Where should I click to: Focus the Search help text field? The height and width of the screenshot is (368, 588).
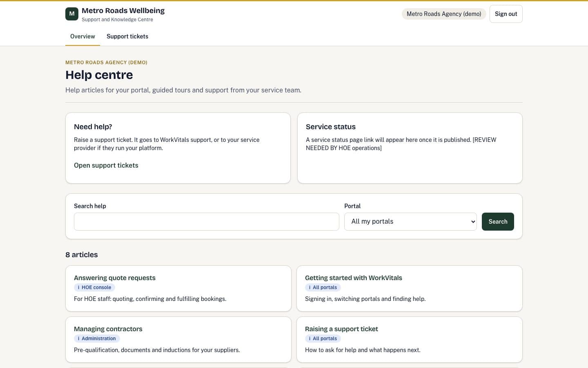click(x=207, y=222)
